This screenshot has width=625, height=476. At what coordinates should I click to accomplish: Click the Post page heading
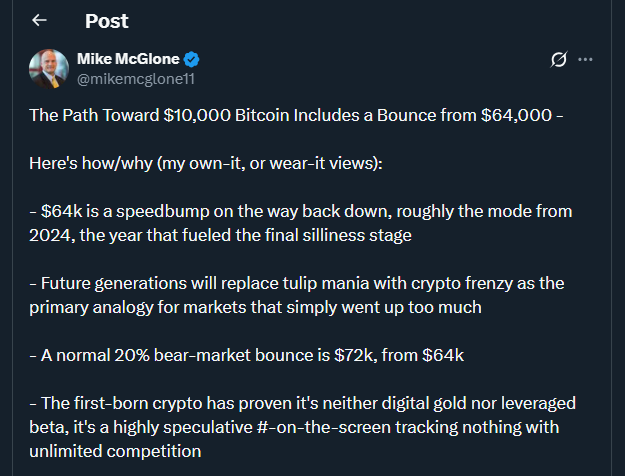point(106,21)
